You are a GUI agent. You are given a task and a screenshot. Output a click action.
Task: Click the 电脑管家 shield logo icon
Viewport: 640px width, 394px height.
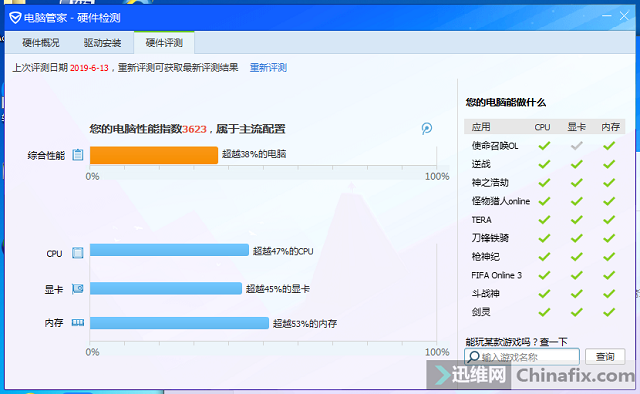pos(15,18)
